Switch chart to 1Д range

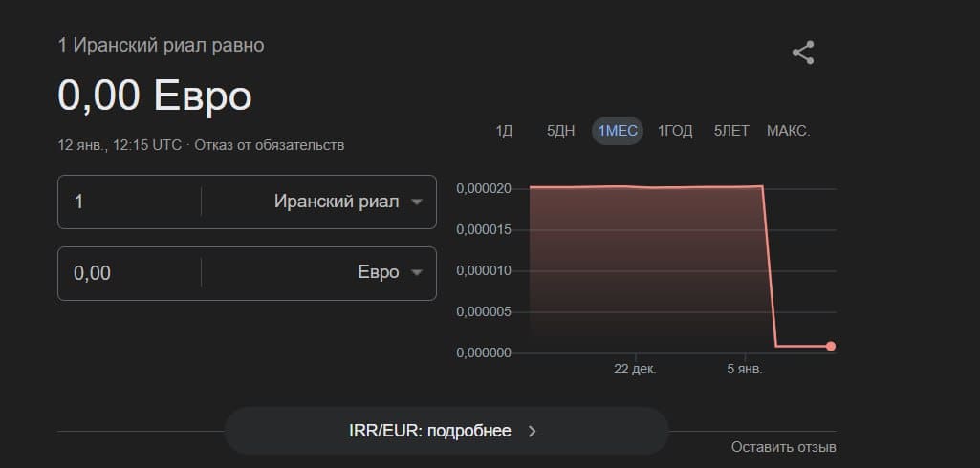504,131
